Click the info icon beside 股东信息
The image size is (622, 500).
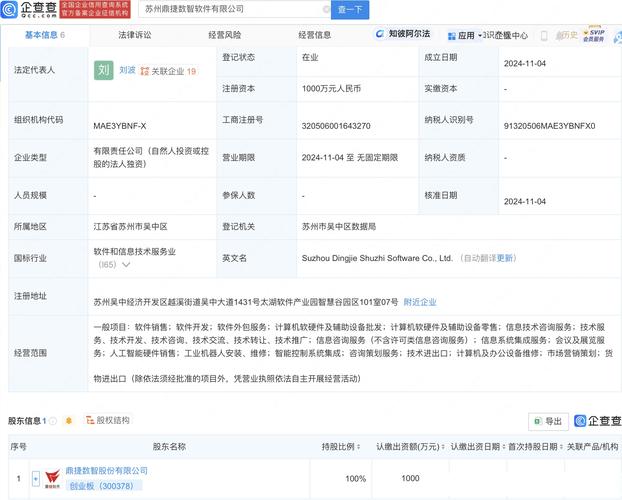53,421
